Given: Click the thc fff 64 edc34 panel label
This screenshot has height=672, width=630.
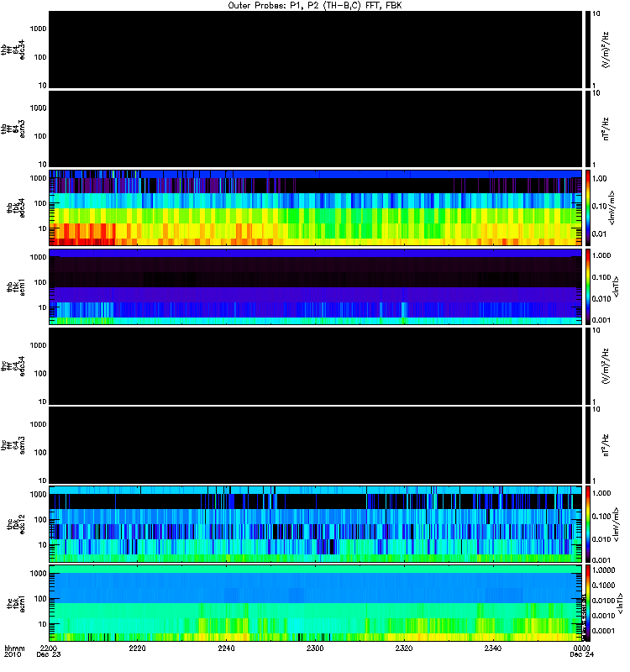Looking at the screenshot, I should click(13, 366).
